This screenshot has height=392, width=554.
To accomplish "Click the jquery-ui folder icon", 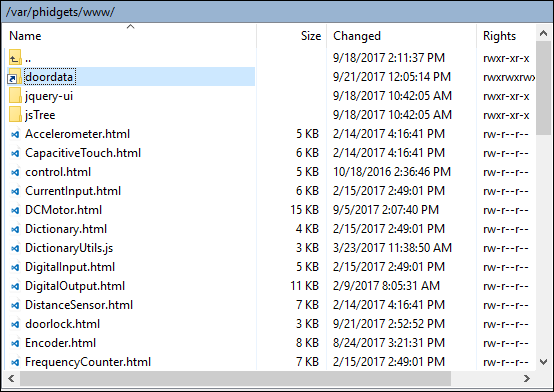I will click(15, 96).
